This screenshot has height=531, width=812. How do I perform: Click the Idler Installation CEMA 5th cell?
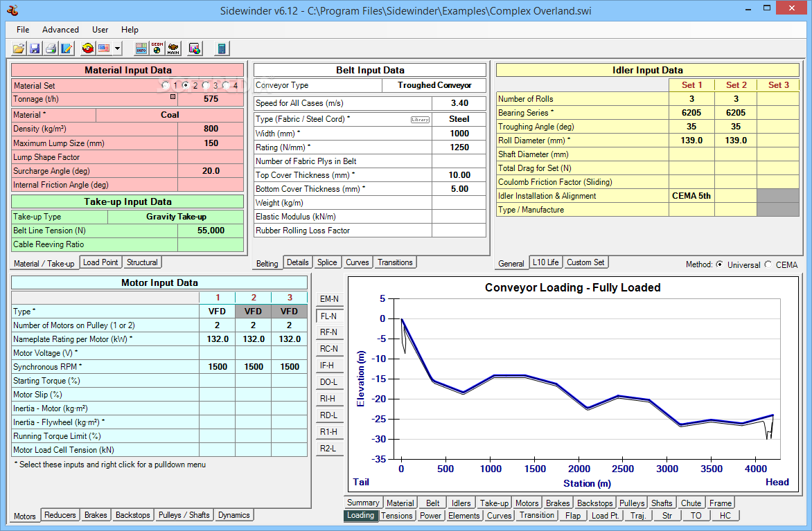coord(691,196)
